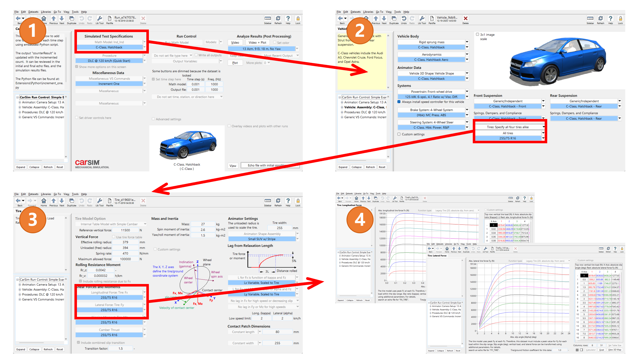Enable the 3x1 image scale checkbox
Screen dimensions: 630x364
click(477, 35)
